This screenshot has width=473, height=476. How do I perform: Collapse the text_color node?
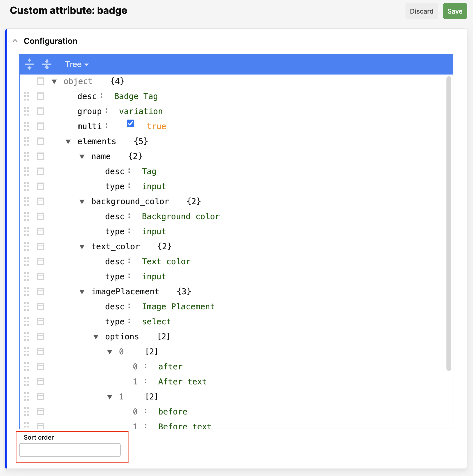tap(82, 247)
